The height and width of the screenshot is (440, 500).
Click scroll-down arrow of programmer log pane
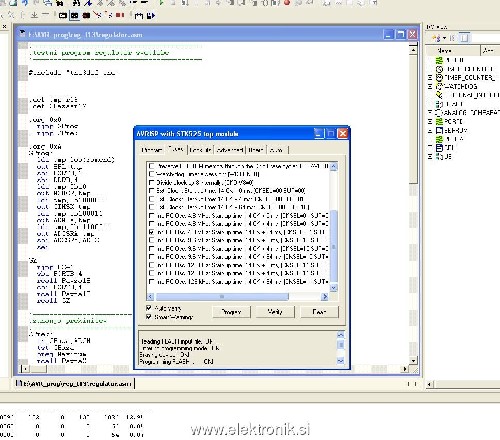341,361
